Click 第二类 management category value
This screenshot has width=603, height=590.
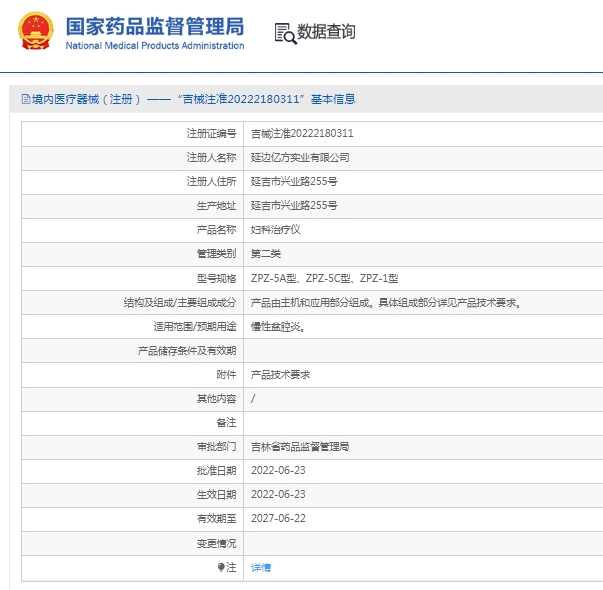click(x=266, y=254)
